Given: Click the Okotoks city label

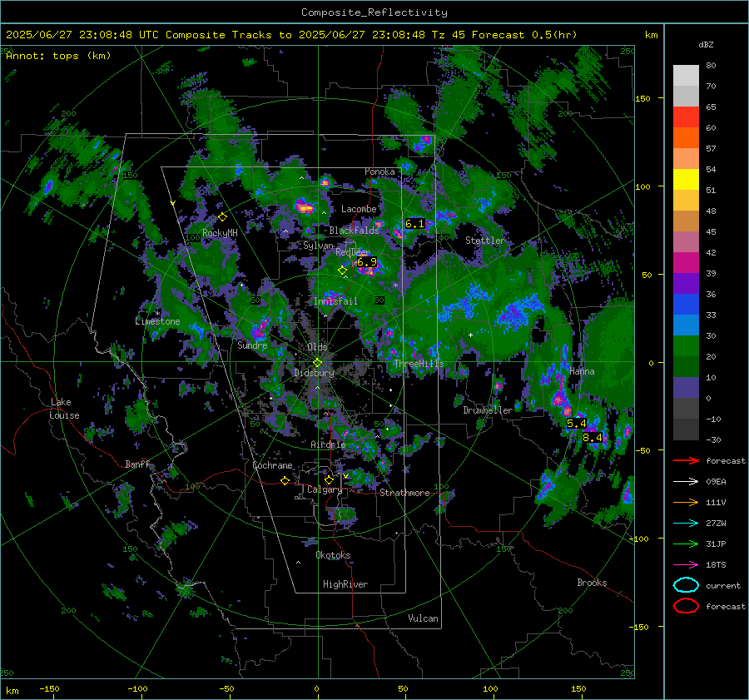Looking at the screenshot, I should tap(333, 555).
